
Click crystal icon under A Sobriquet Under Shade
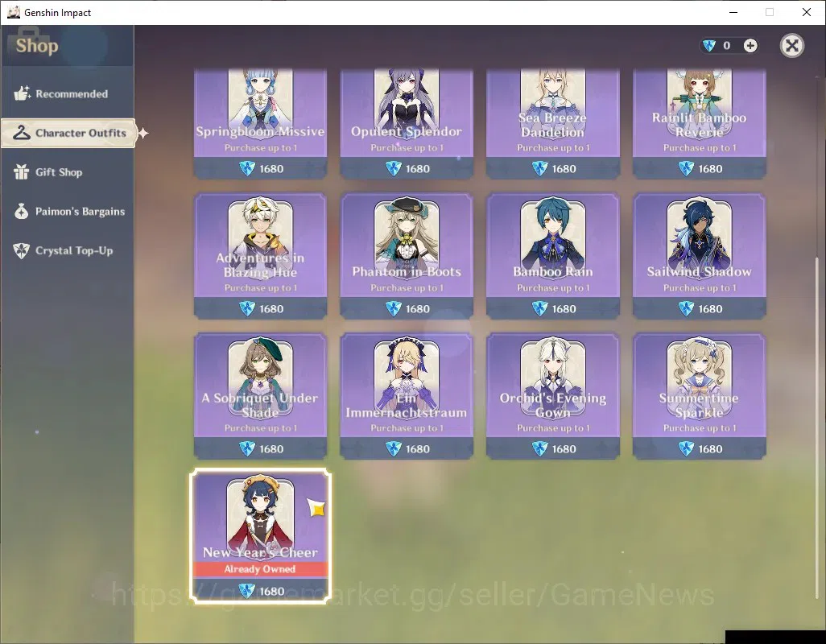click(247, 448)
